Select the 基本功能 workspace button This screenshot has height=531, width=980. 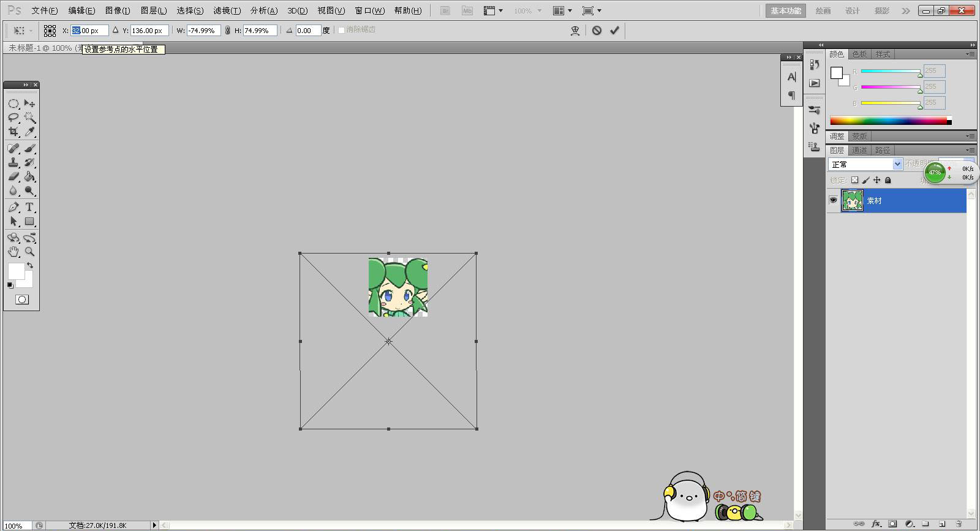pyautogui.click(x=786, y=11)
